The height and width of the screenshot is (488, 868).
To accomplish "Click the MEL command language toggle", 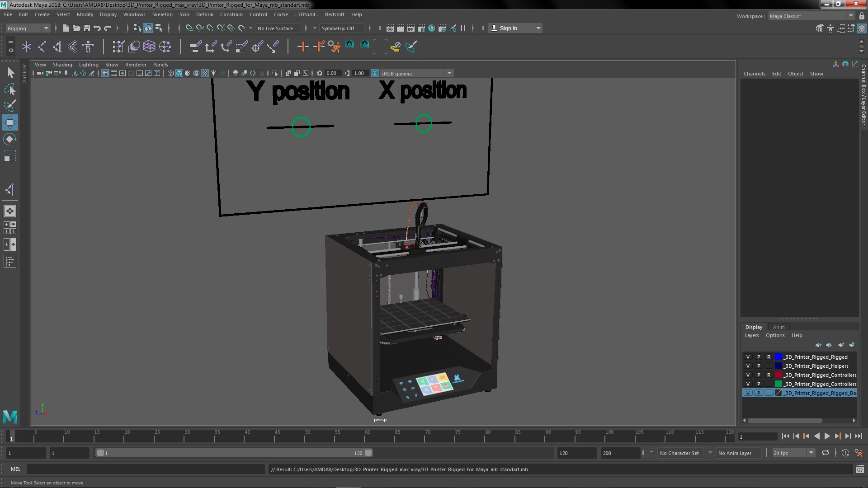I will tap(15, 469).
